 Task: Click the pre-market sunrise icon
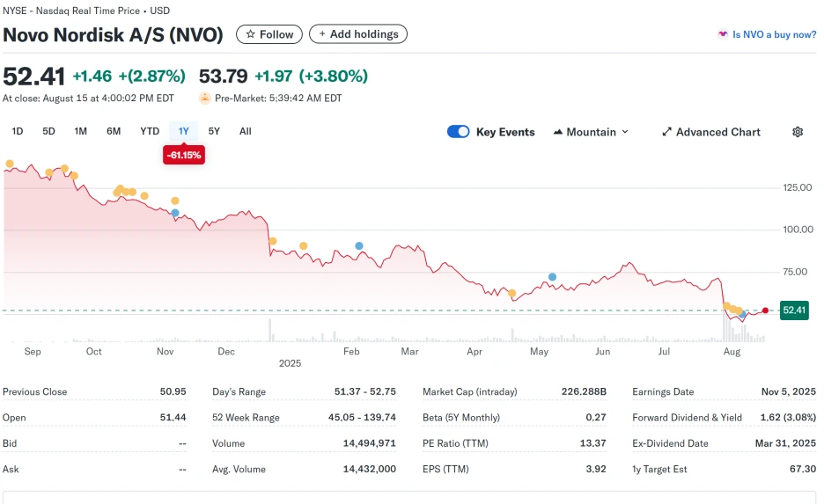coord(204,99)
